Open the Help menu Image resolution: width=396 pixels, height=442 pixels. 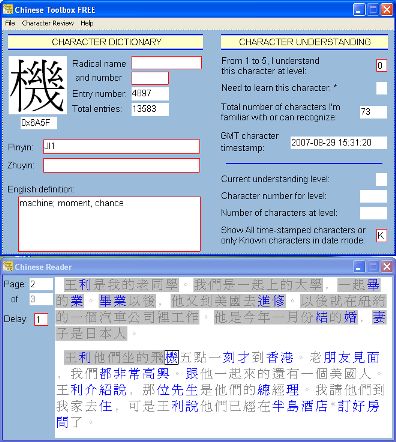point(86,23)
